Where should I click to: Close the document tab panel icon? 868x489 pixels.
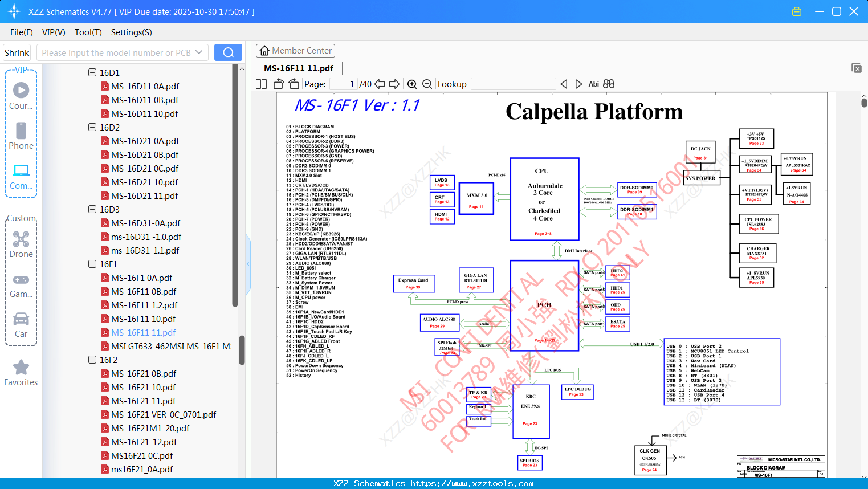[857, 68]
